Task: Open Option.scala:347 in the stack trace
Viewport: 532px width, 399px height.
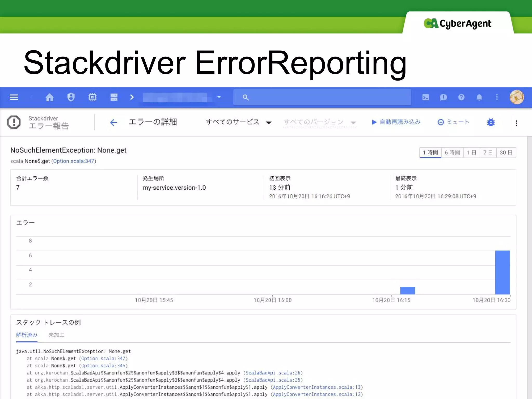Action: point(103,358)
